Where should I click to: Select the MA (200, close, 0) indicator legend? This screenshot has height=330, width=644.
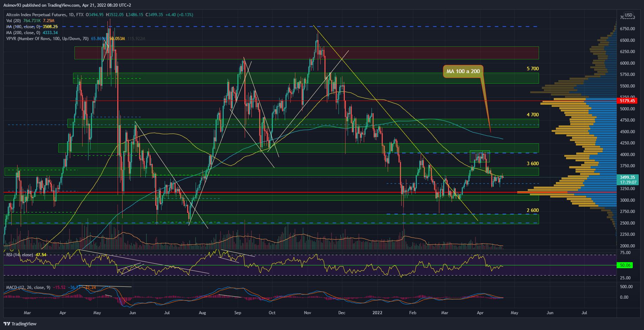[22, 32]
